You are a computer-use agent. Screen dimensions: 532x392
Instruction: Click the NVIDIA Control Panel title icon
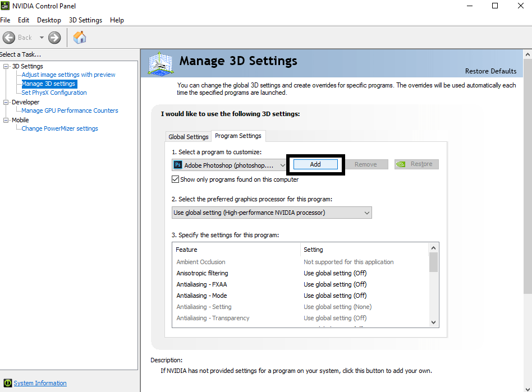(x=4, y=6)
